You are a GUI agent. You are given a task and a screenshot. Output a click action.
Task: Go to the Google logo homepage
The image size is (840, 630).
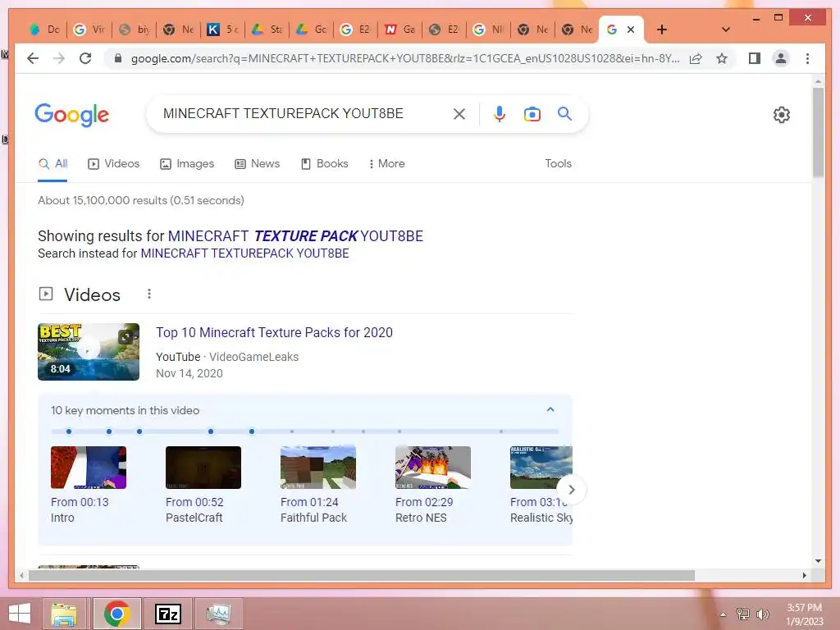point(72,115)
